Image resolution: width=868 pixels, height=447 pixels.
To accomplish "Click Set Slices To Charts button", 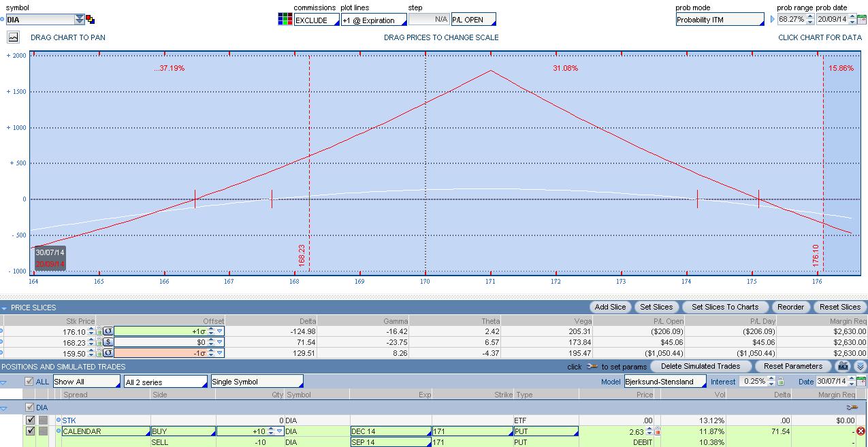I will coord(725,307).
